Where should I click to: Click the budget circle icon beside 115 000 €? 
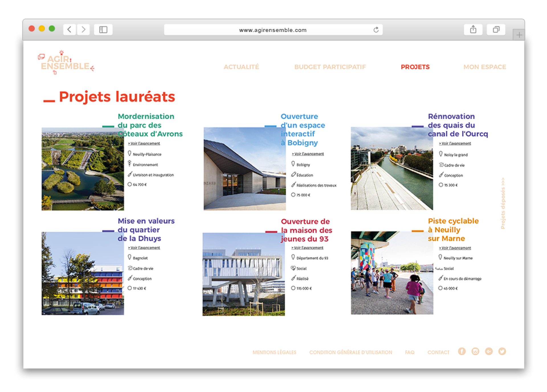pos(293,288)
